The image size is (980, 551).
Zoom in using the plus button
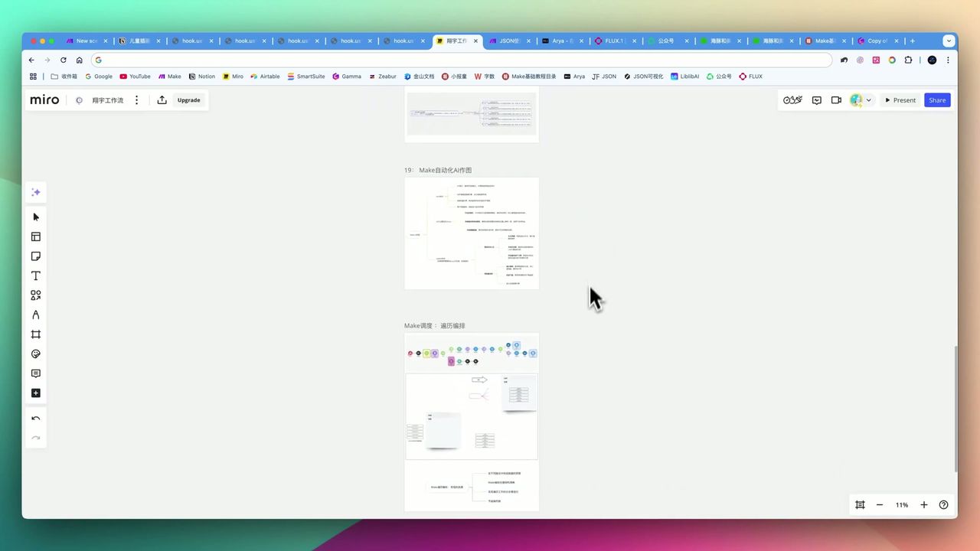coord(923,505)
